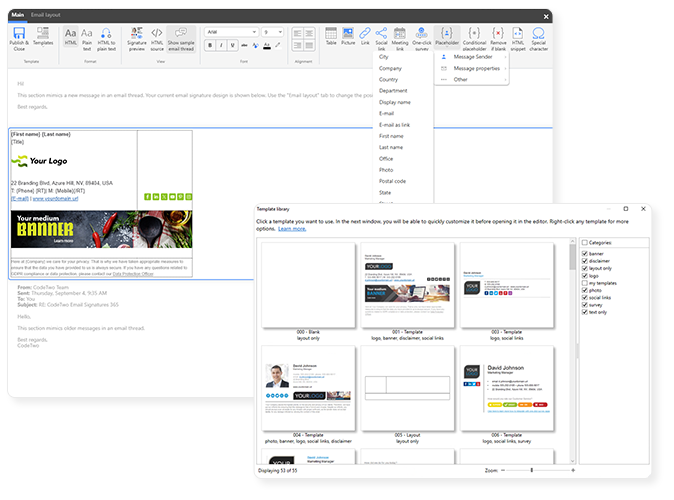Click the Template library zoom slider handle

point(532,470)
